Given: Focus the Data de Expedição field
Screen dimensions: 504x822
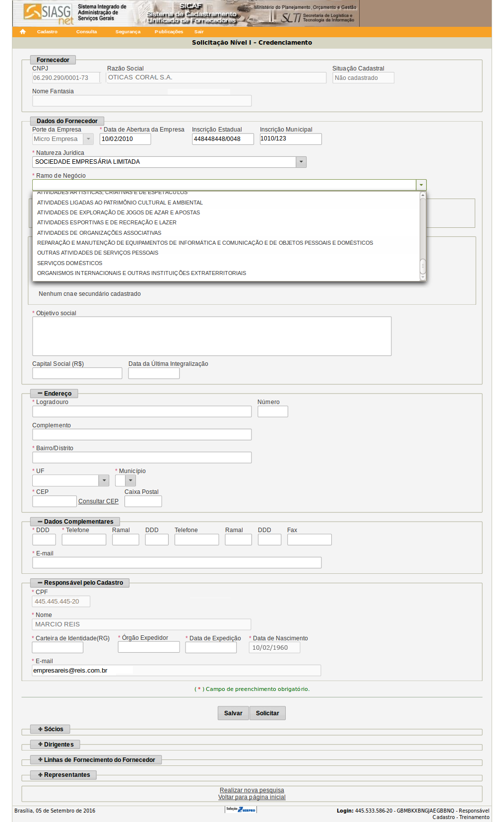Looking at the screenshot, I should pyautogui.click(x=211, y=647).
